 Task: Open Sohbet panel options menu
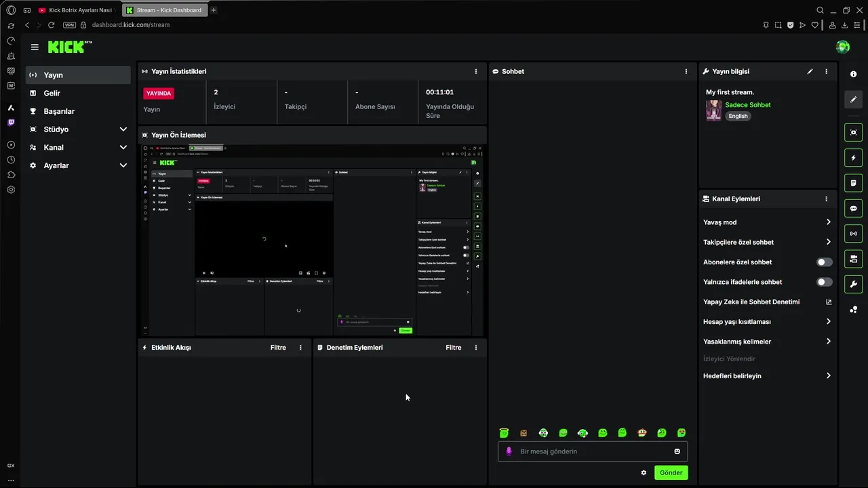[x=686, y=71]
